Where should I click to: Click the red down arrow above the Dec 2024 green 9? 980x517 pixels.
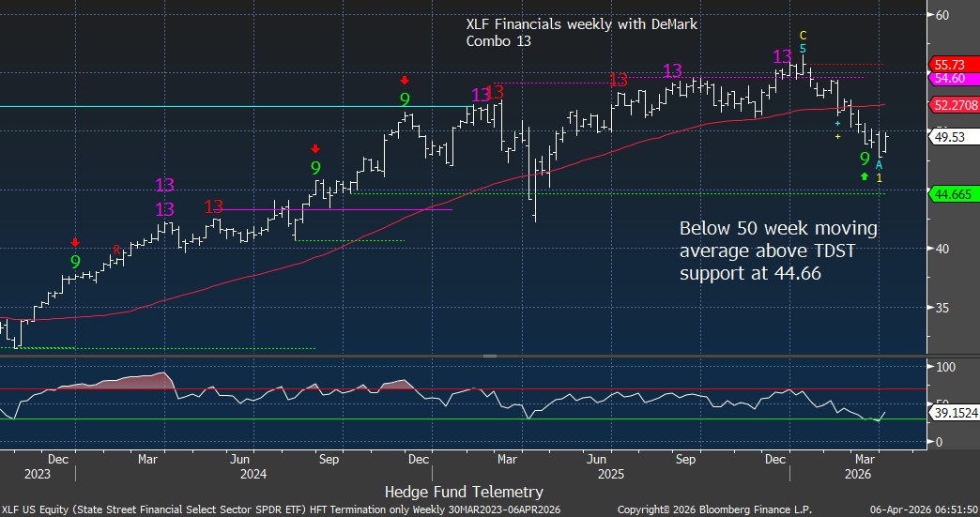[405, 81]
